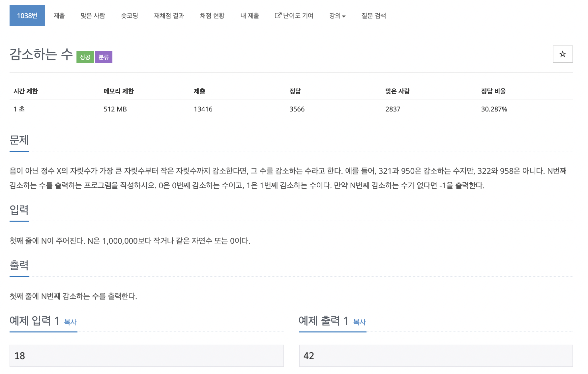This screenshot has height=374, width=588.
Task: Open the 내 제출 tab
Action: 250,16
